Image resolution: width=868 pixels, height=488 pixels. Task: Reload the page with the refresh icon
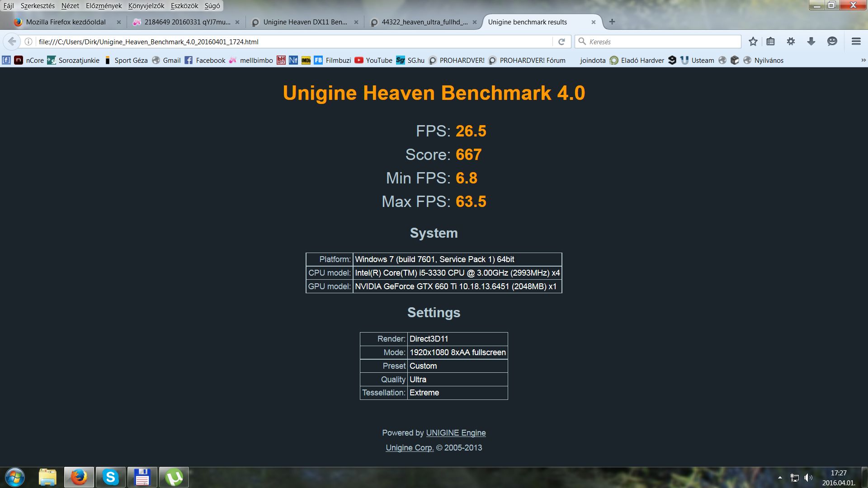point(561,42)
